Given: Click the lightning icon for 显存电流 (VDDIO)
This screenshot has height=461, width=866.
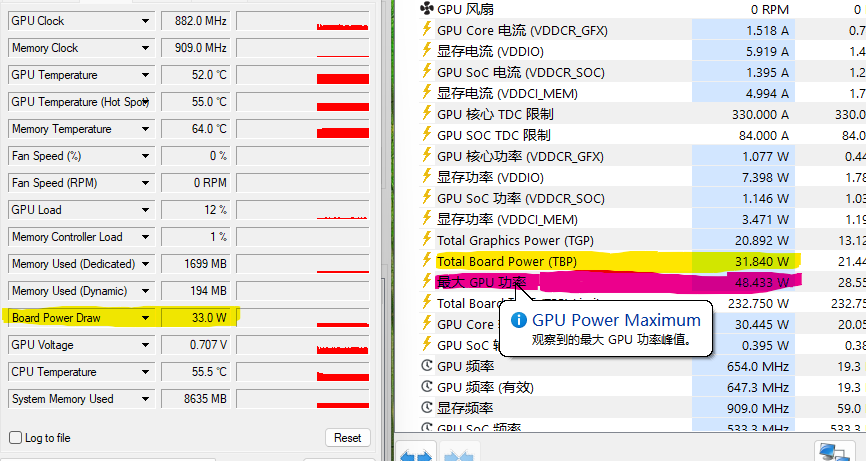Looking at the screenshot, I should coord(426,50).
